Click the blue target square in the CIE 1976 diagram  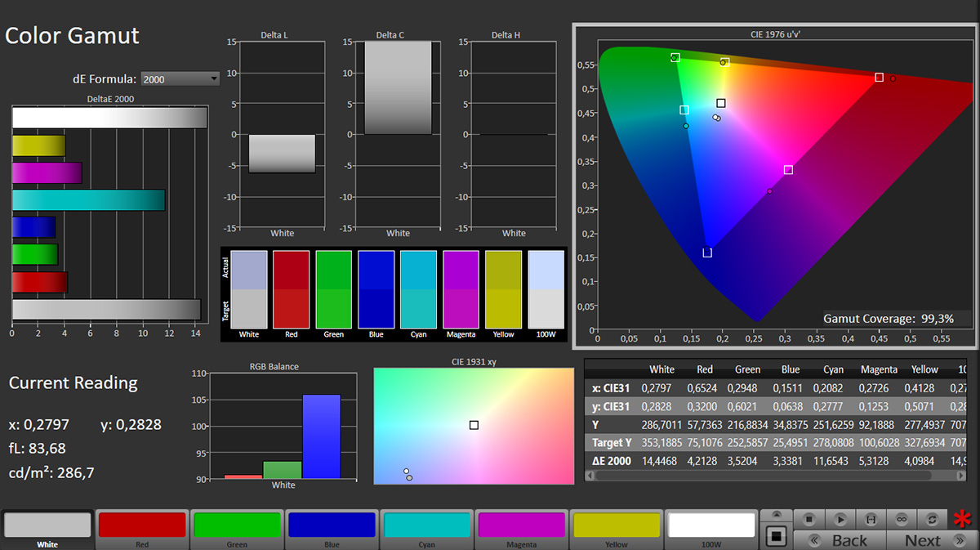coord(707,253)
